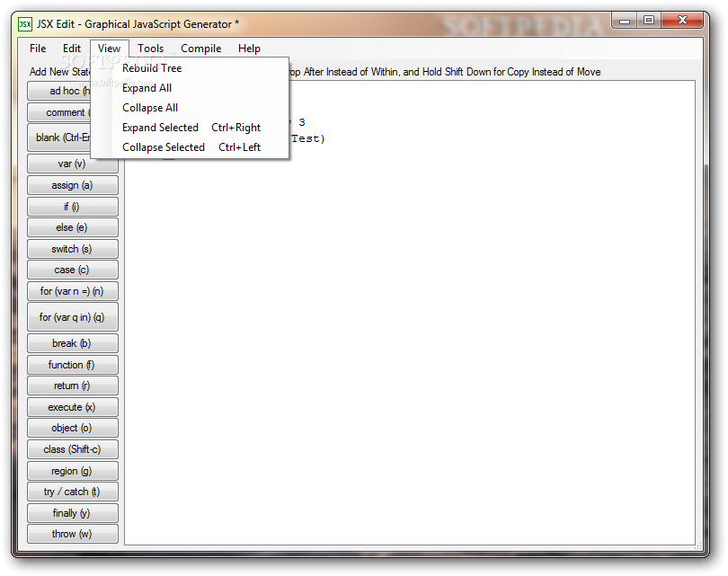This screenshot has width=728, height=576.
Task: Add a throw (w) statement
Action: tap(73, 534)
